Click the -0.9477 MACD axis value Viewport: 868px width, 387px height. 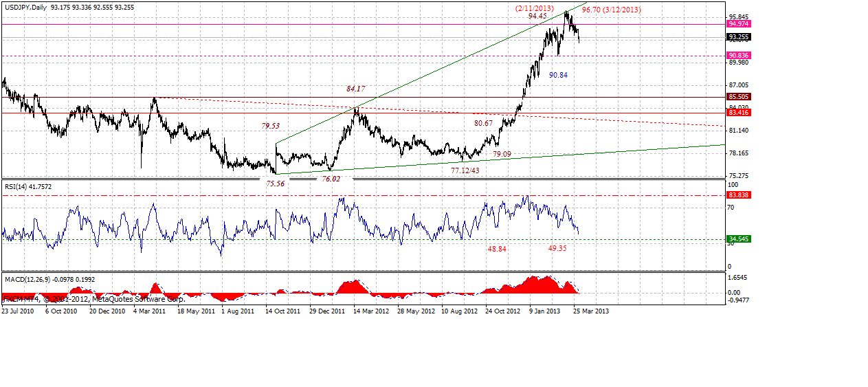pos(739,300)
